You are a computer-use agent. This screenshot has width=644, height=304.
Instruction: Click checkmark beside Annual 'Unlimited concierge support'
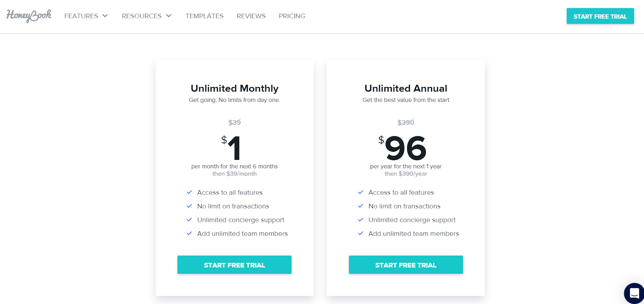pyautogui.click(x=361, y=220)
